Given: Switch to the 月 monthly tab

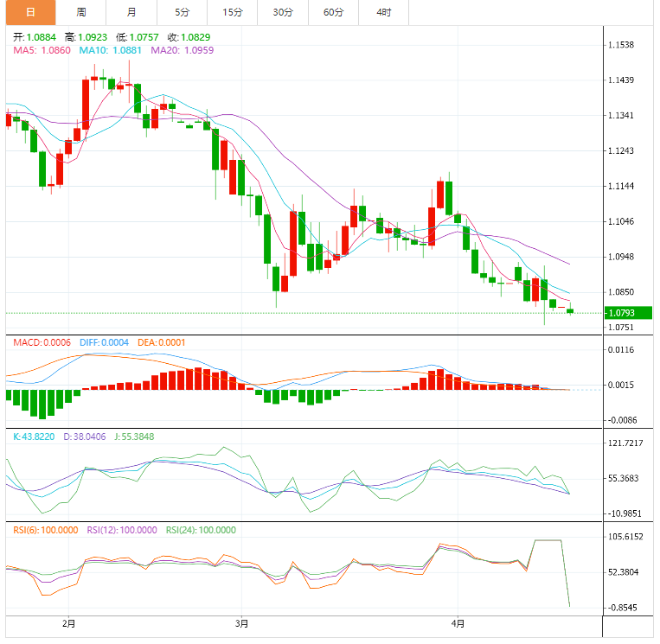Looking at the screenshot, I should (131, 12).
